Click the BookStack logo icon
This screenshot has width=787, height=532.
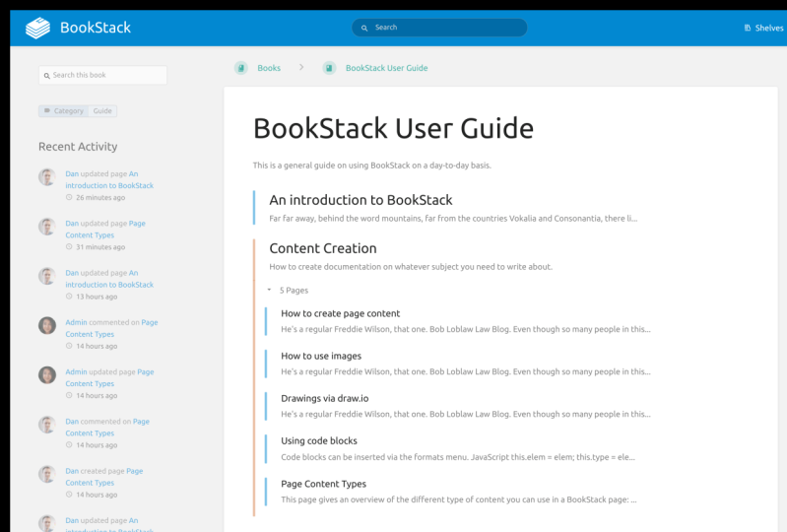pyautogui.click(x=38, y=28)
